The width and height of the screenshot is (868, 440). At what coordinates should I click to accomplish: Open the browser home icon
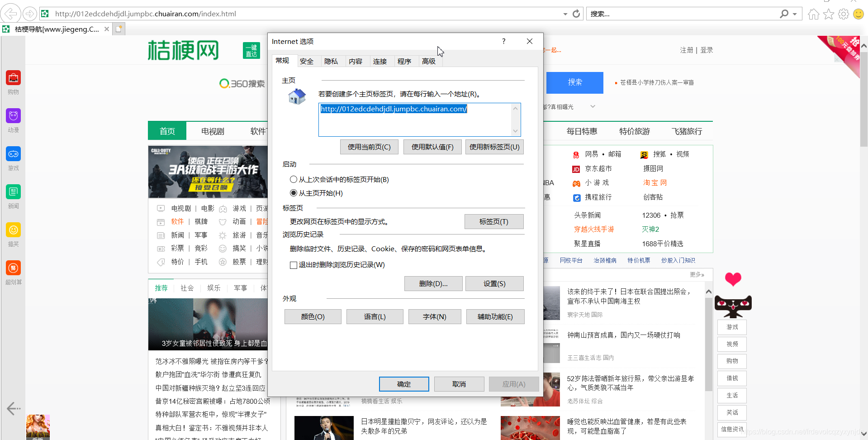coord(814,14)
